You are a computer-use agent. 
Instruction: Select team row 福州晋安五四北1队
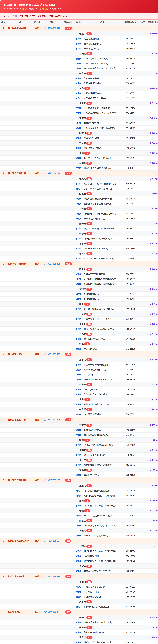coord(79,264)
